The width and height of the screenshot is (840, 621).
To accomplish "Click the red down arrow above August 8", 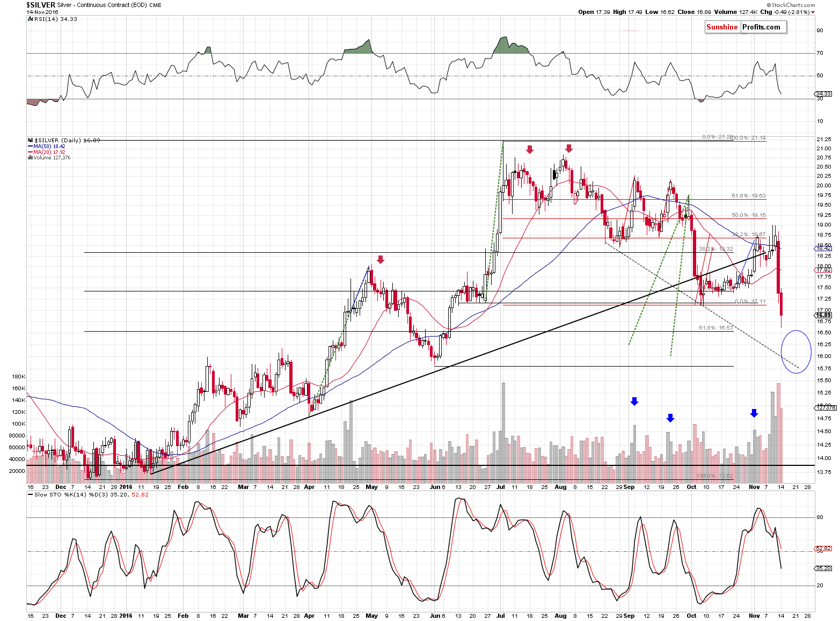I will pos(569,148).
